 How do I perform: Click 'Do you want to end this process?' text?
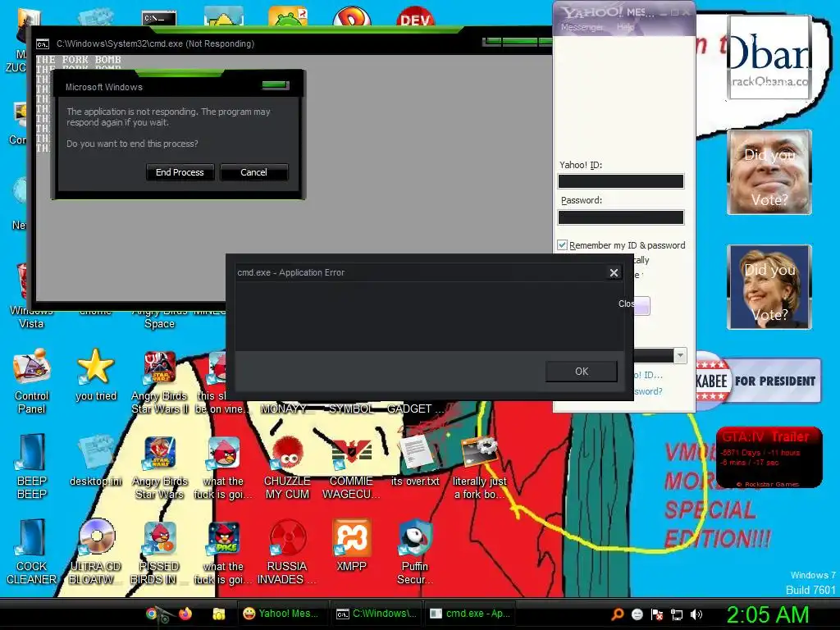(x=132, y=144)
